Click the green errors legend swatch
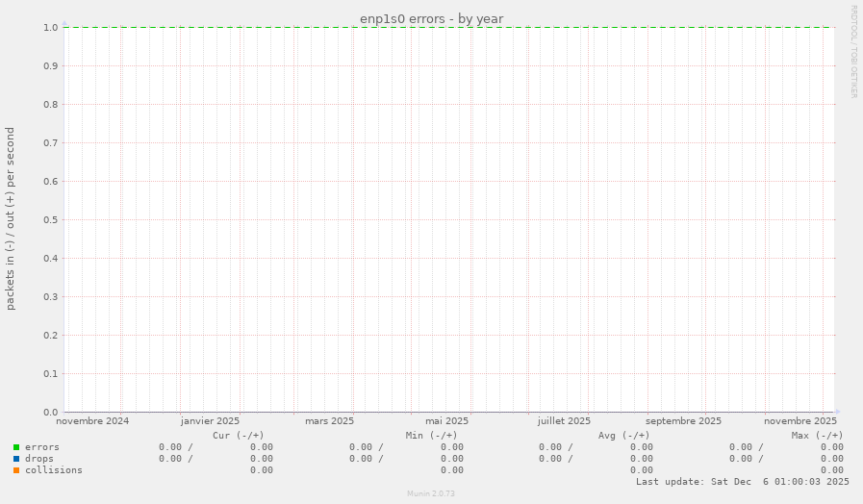863x504 pixels. point(16,447)
